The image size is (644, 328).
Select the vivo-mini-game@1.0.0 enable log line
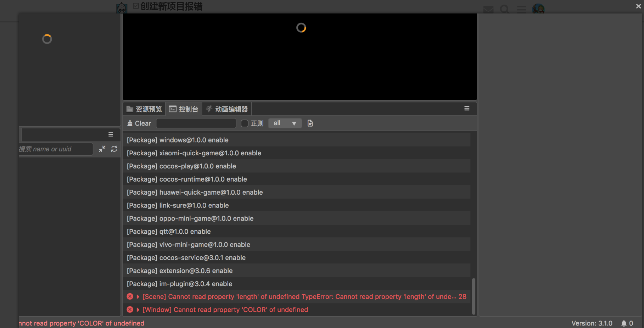pyautogui.click(x=297, y=245)
